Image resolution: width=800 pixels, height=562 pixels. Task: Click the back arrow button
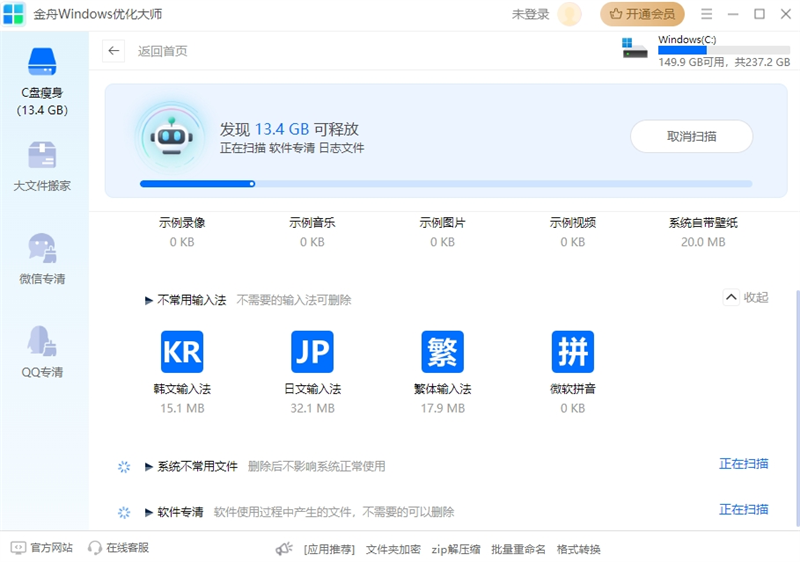(x=114, y=51)
